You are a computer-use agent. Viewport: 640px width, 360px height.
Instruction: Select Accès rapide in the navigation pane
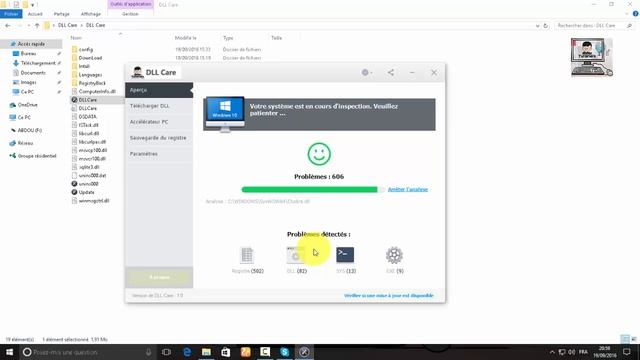point(31,44)
